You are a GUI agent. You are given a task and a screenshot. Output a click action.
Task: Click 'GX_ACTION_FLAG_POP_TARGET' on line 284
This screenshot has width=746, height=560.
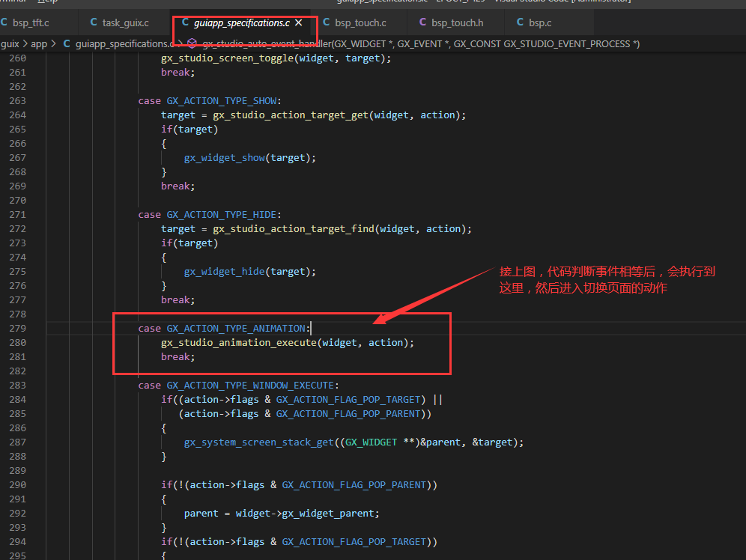point(348,399)
